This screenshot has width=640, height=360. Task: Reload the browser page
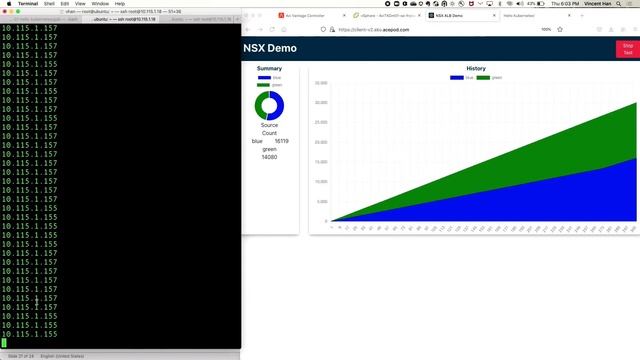point(272,29)
